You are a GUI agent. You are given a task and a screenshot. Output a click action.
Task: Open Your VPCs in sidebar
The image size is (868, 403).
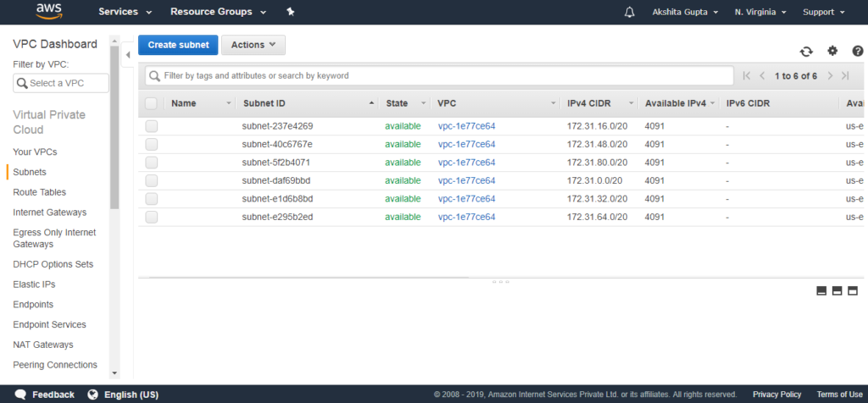pyautogui.click(x=35, y=152)
